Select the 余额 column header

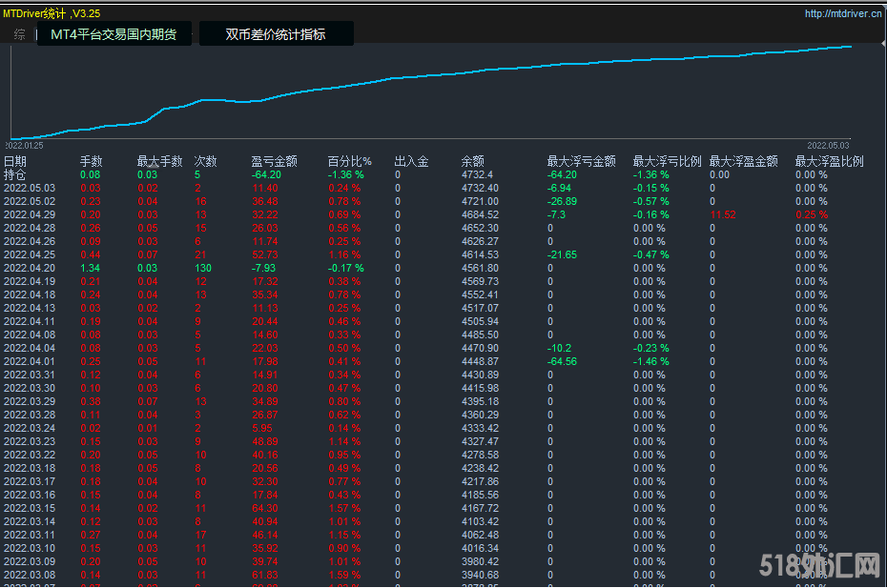pyautogui.click(x=473, y=162)
